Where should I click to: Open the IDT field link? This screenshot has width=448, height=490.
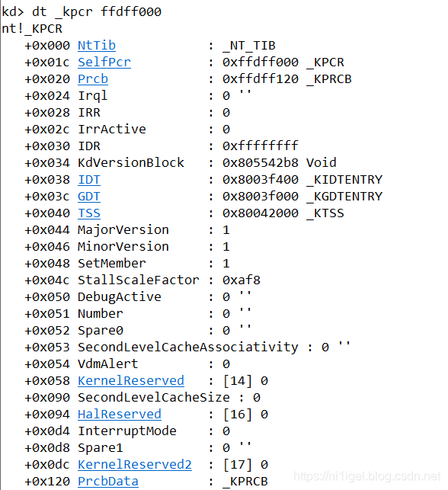pyautogui.click(x=89, y=180)
